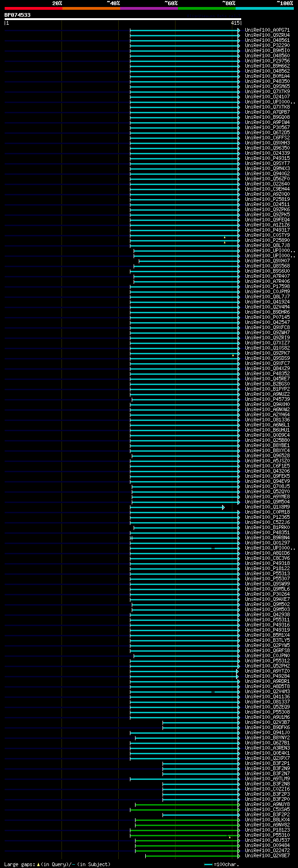Screen dimensions: 298x868
Task: Select the UniRef100_P45739 label
Action: point(267,400)
